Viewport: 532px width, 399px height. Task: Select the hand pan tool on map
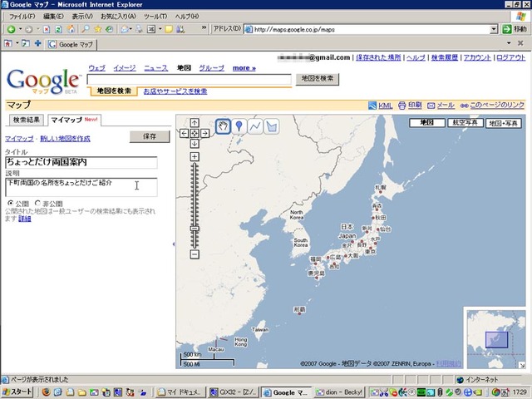223,126
